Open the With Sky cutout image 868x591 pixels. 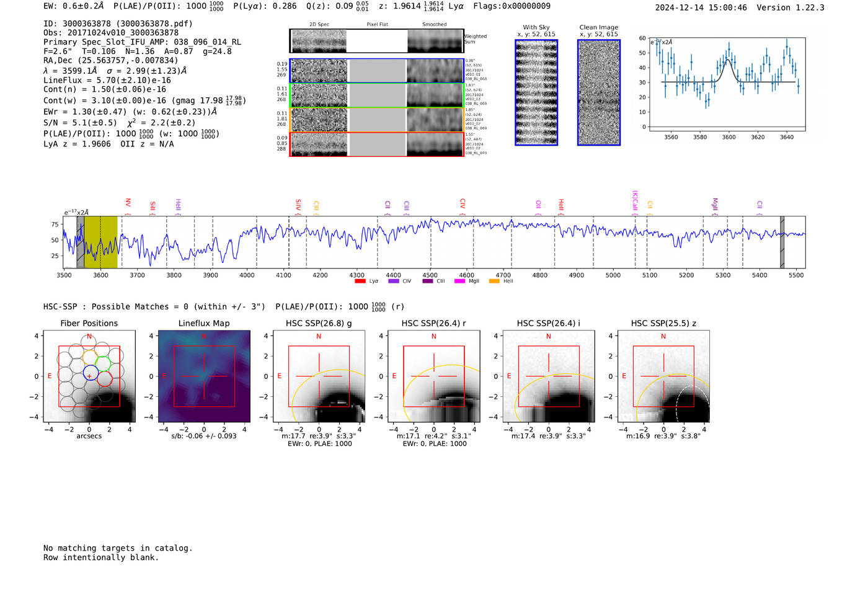coord(536,93)
